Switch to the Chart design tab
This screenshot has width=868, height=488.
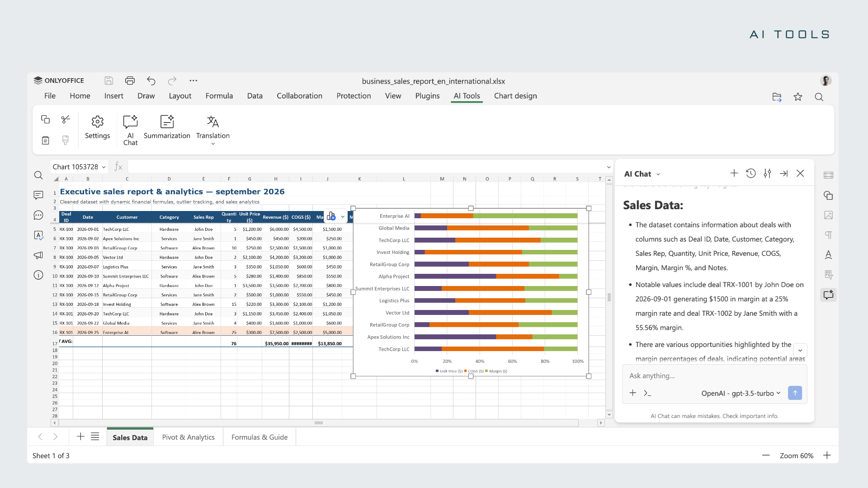[515, 96]
